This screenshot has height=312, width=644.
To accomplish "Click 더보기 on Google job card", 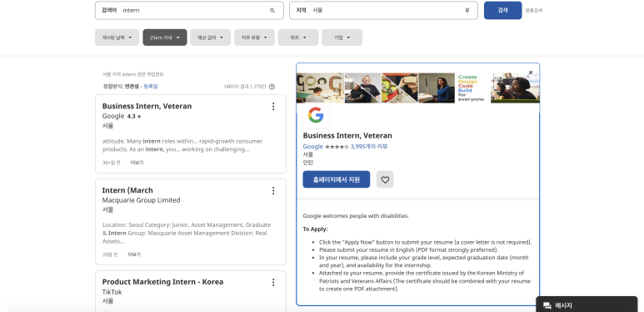I will coord(137,163).
